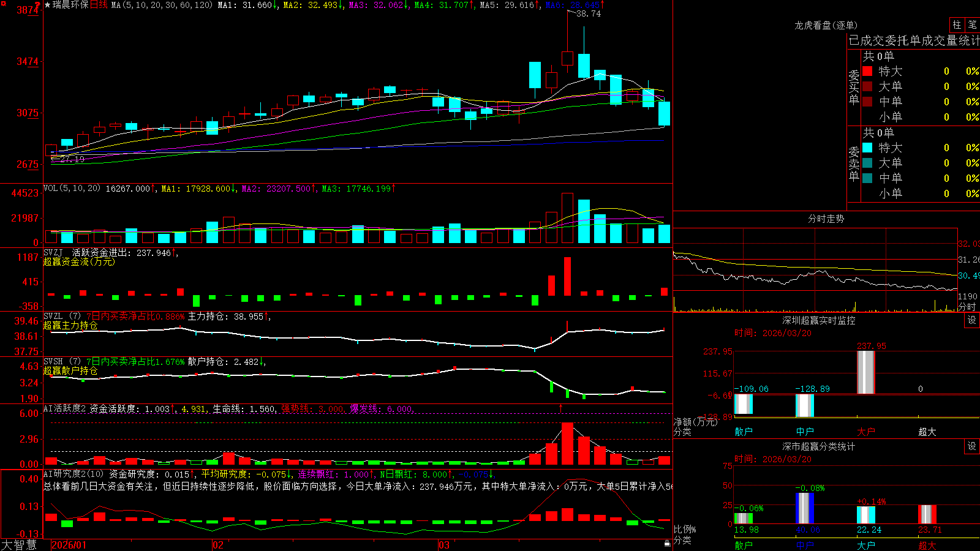
Task: Click 委买单 vertical section label
Action: [x=854, y=87]
